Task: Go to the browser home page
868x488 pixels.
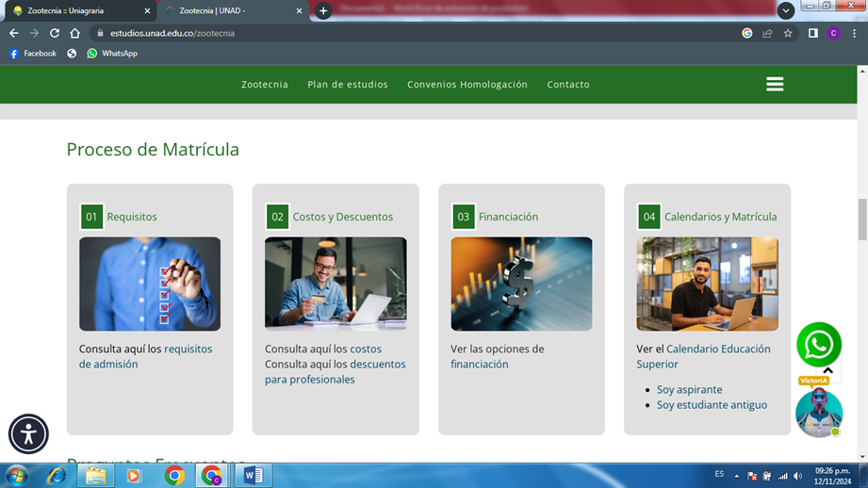Action: pos(75,33)
